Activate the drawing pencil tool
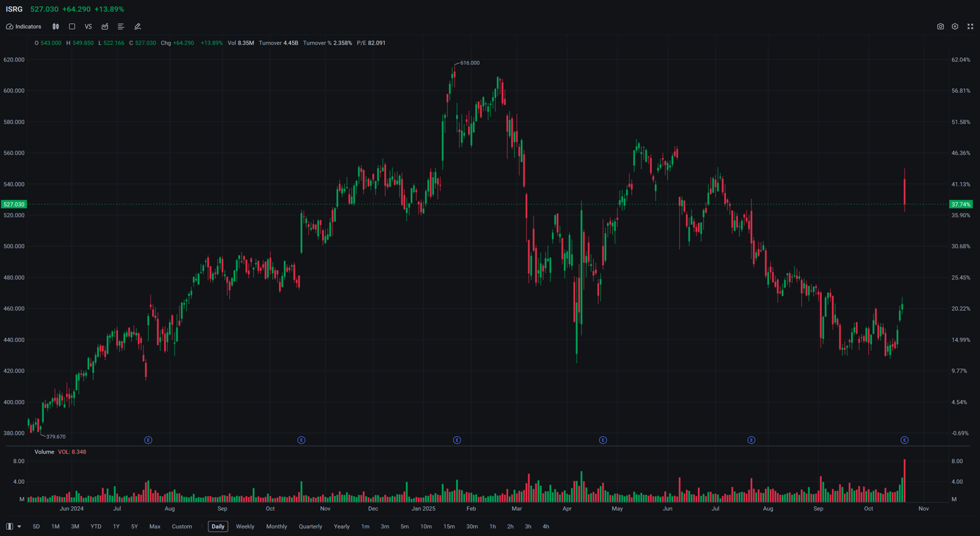The image size is (980, 536). pyautogui.click(x=137, y=27)
